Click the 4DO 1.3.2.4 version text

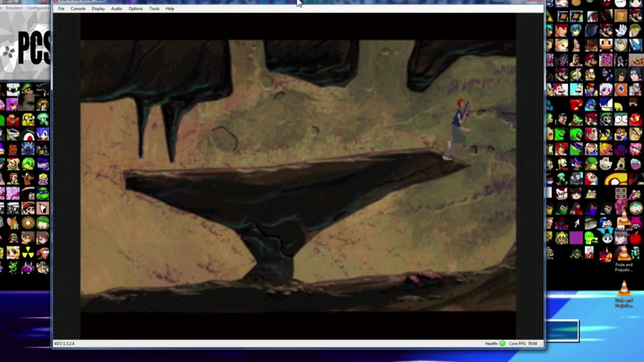click(64, 343)
